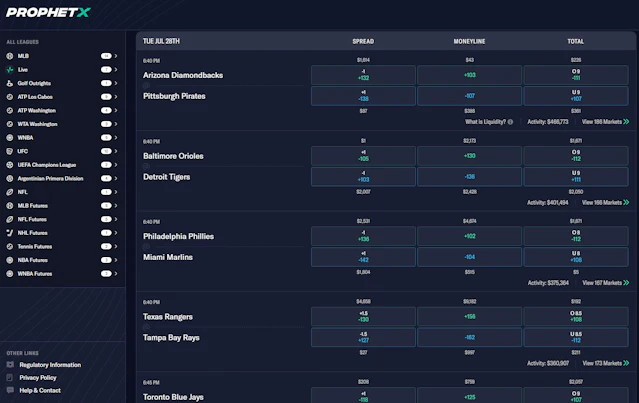Click the Argentinian Primera Division soccer icon
Viewport: 639px width, 403px height.
[10, 178]
